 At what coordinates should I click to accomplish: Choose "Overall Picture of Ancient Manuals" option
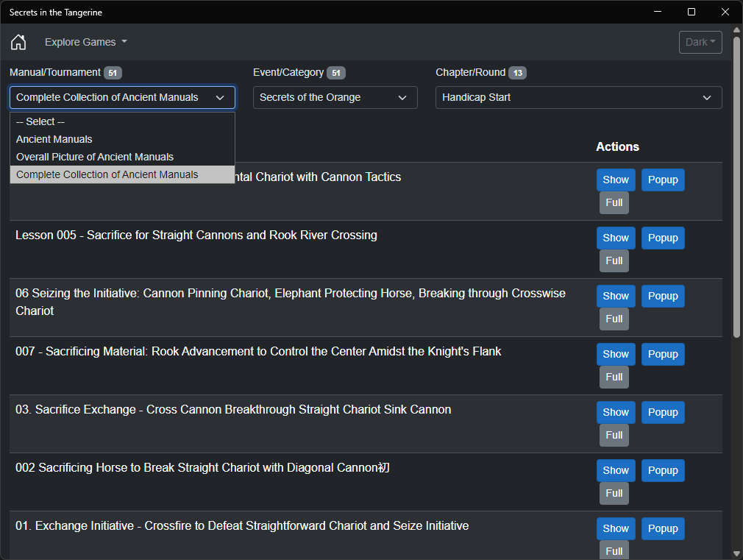point(95,157)
